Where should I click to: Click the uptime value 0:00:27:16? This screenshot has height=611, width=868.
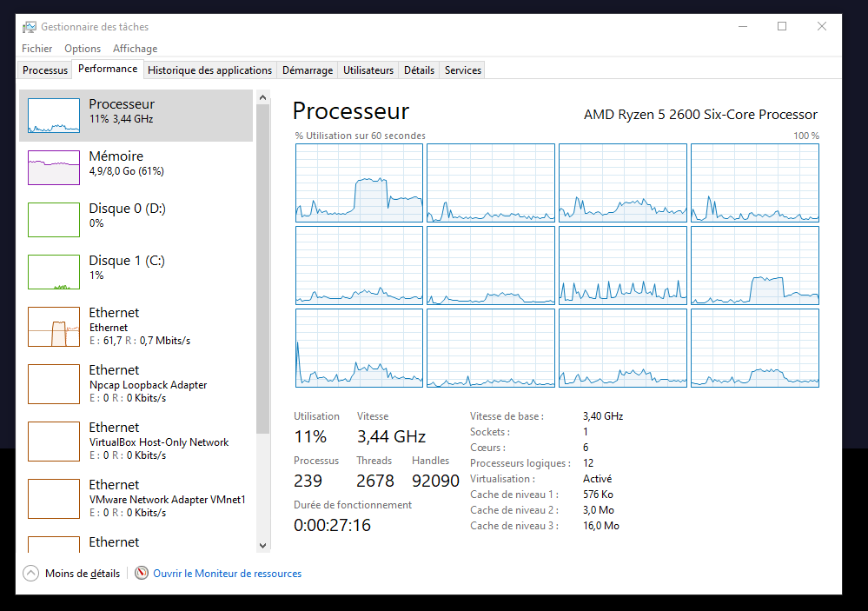click(x=332, y=525)
